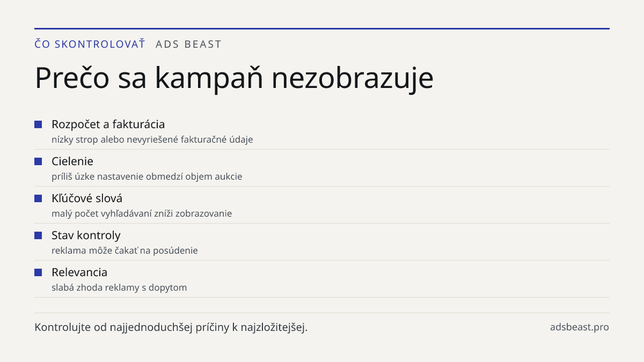Click the blue bullet beside 'Rozpočet a fakturácia'

[38, 124]
